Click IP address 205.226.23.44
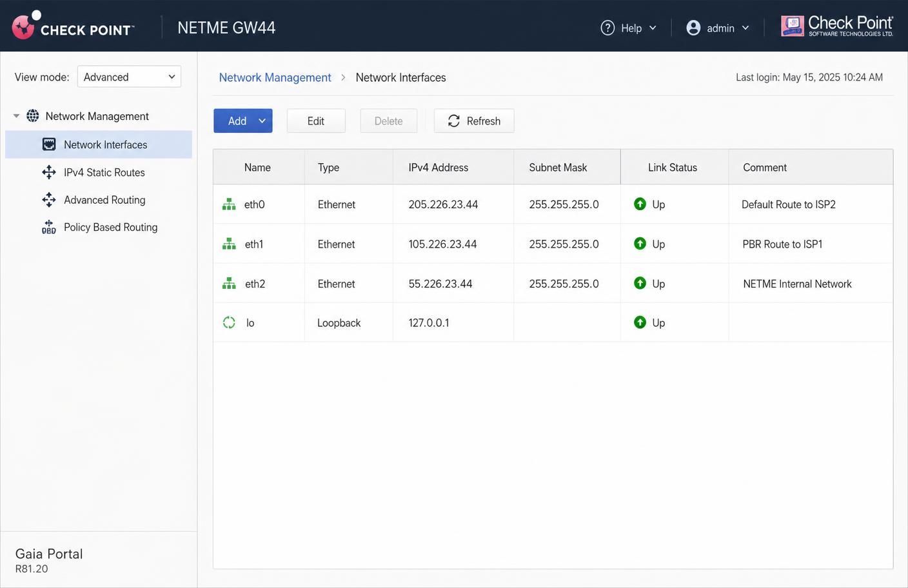The height and width of the screenshot is (588, 908). (x=443, y=204)
